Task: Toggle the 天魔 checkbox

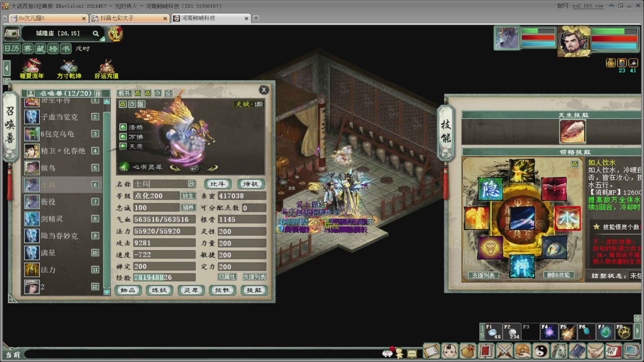Action: [123, 146]
